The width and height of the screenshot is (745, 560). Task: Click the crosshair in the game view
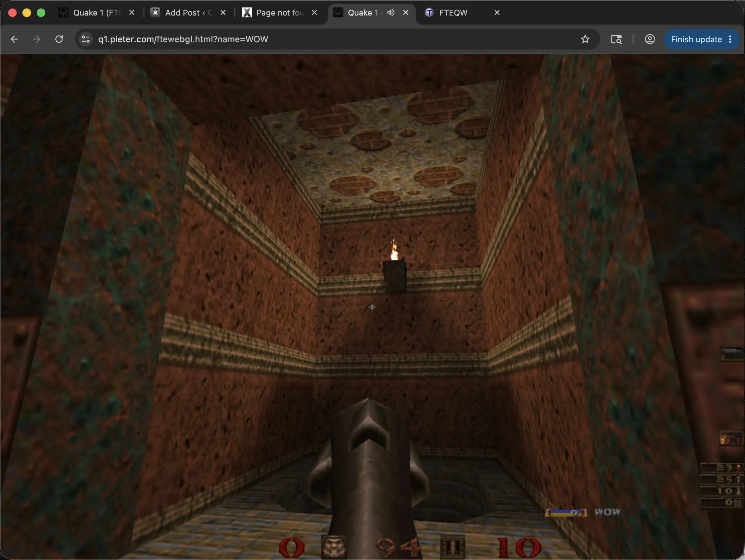point(372,307)
